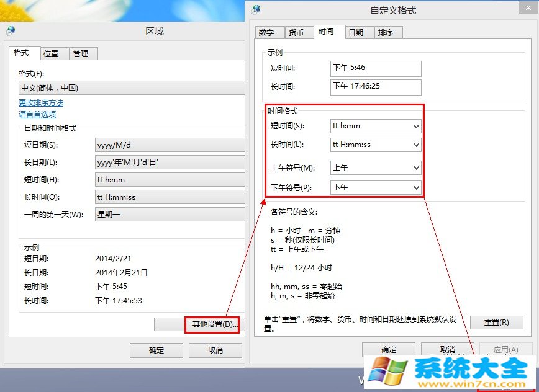Expand the 短时间(S) dropdown arrow
The width and height of the screenshot is (539, 392).
[416, 127]
